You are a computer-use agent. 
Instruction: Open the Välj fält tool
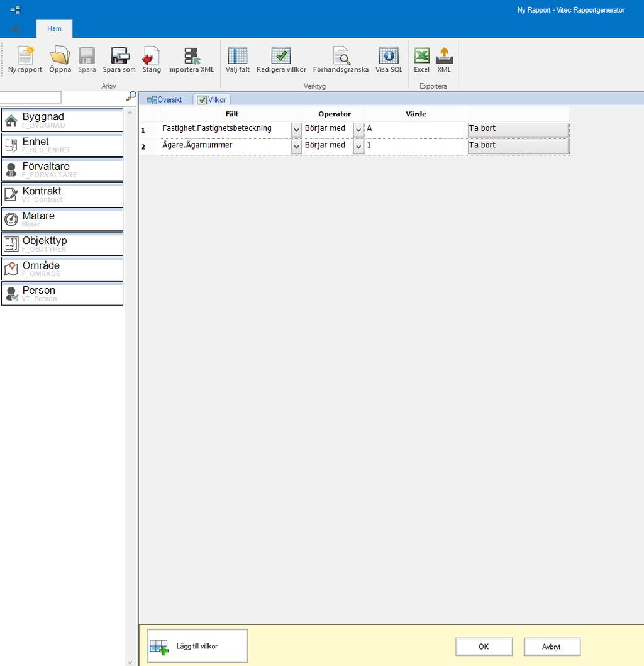[x=238, y=60]
